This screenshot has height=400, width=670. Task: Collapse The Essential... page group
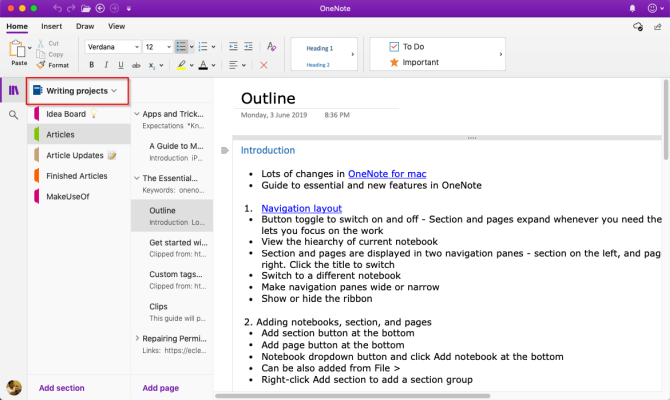pos(137,178)
